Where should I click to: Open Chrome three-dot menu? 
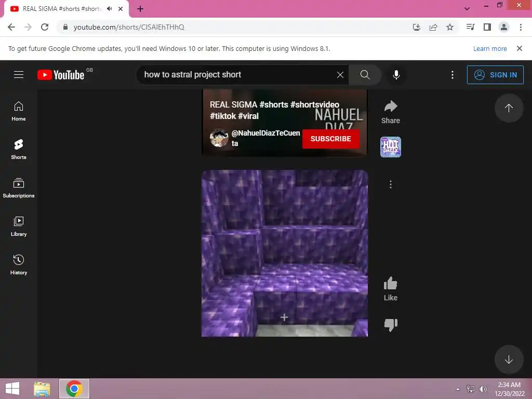pos(521,27)
